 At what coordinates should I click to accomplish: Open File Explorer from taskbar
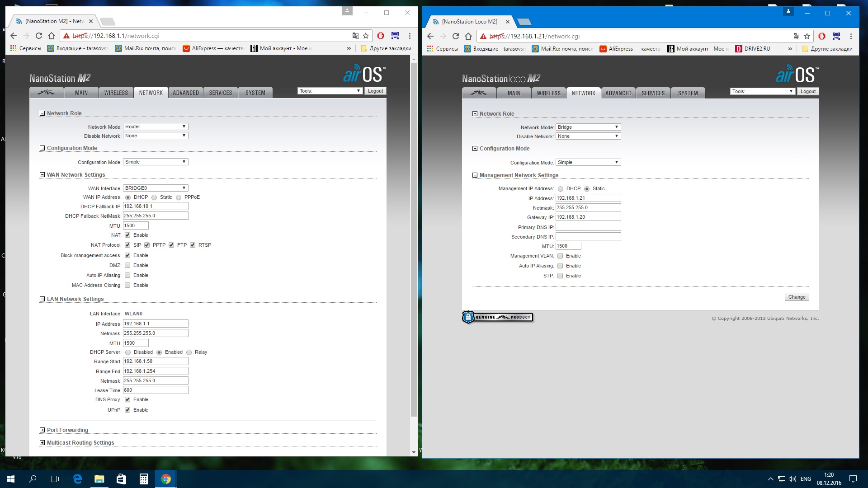[x=99, y=479]
